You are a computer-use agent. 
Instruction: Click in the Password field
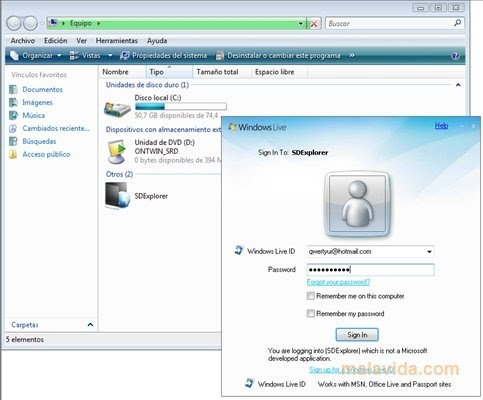pyautogui.click(x=370, y=270)
